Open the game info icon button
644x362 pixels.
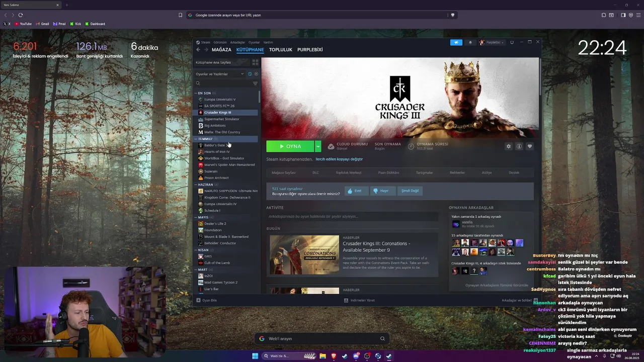pyautogui.click(x=519, y=146)
